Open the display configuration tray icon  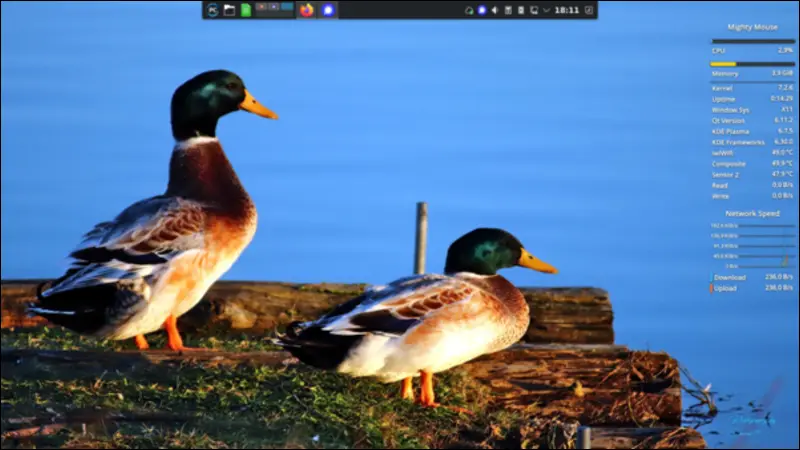(x=534, y=10)
